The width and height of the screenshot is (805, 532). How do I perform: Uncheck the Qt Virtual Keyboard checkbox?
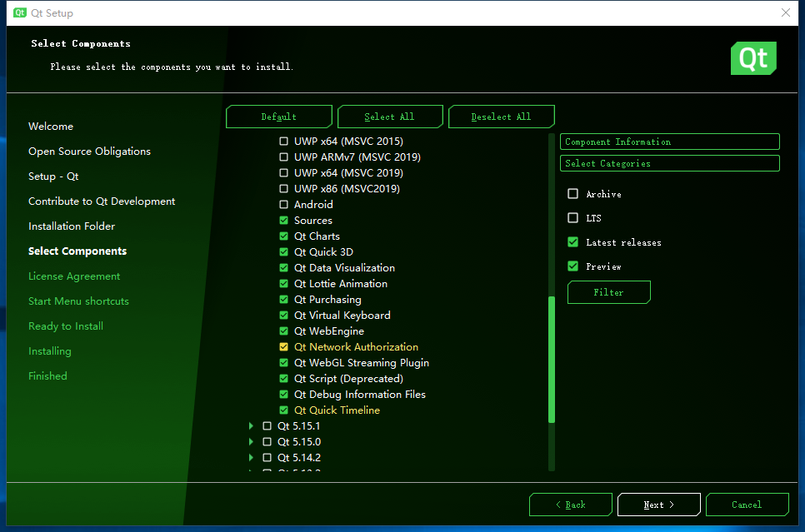(283, 316)
